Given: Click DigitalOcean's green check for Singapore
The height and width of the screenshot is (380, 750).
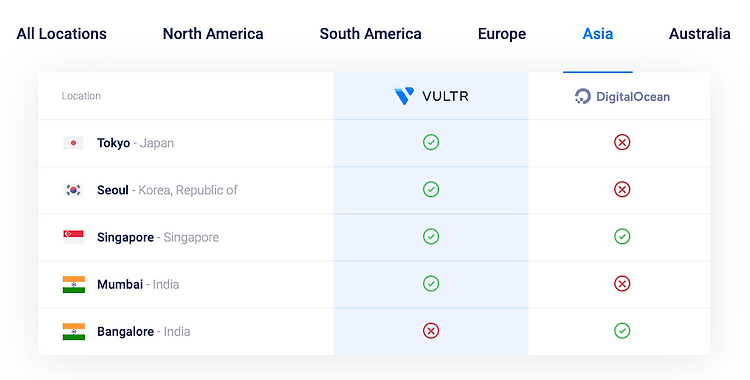Looking at the screenshot, I should coord(622,236).
